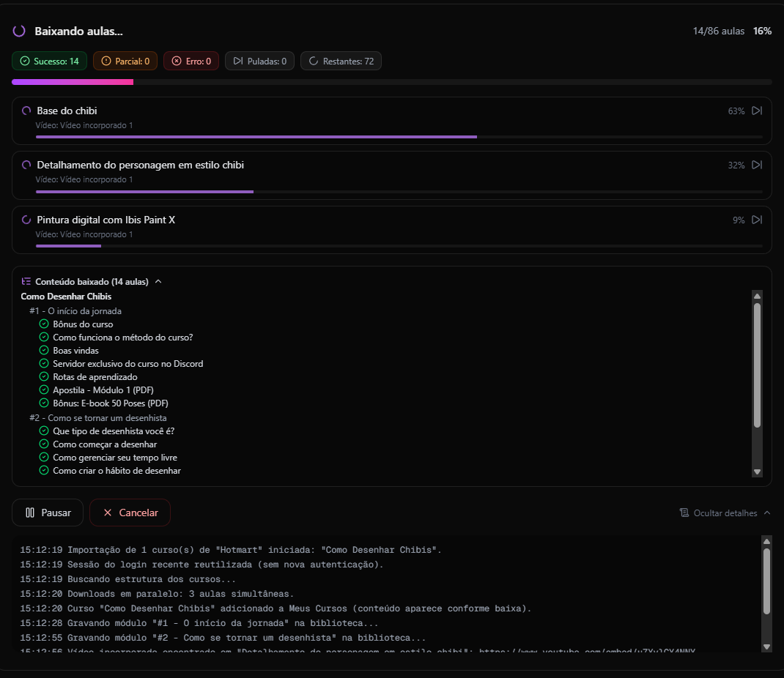Click module #2 - Como se tornar um desenhista
784x678 pixels.
click(98, 417)
